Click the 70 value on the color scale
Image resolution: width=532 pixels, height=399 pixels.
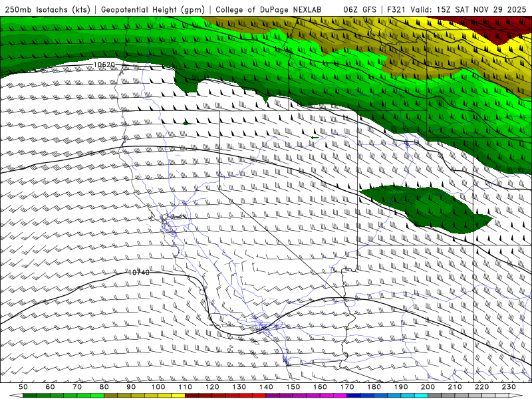coord(77,387)
